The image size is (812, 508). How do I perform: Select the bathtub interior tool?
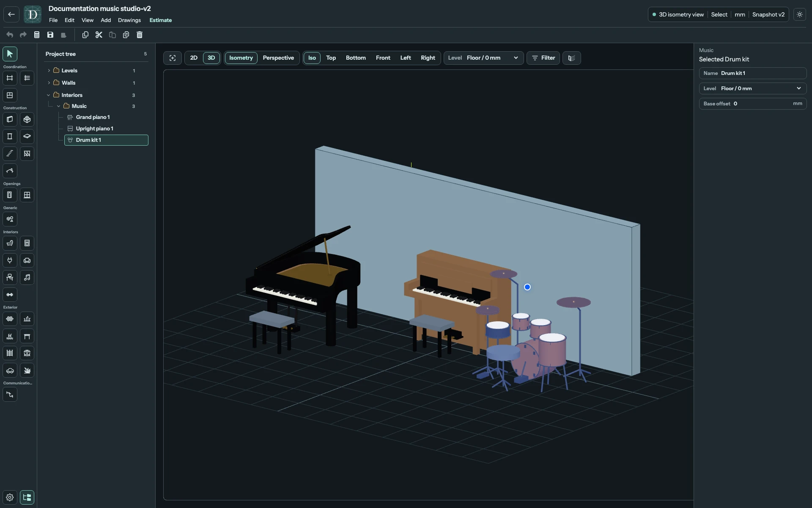(x=10, y=243)
